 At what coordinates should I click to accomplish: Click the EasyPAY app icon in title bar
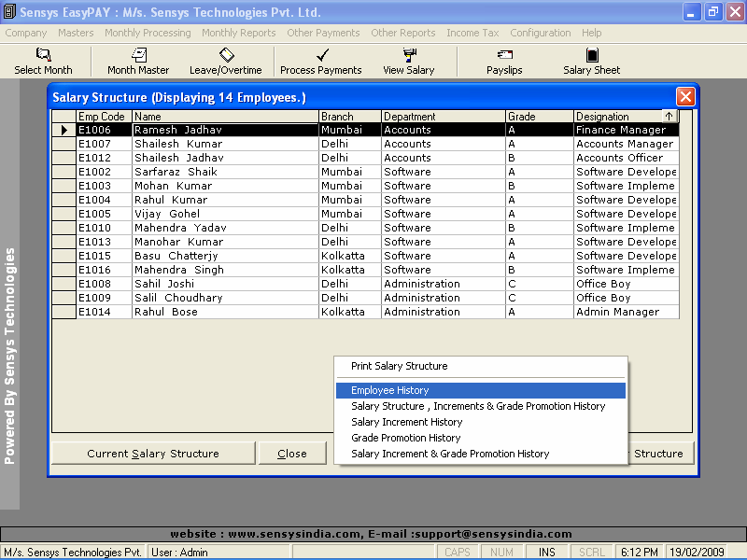tap(9, 11)
